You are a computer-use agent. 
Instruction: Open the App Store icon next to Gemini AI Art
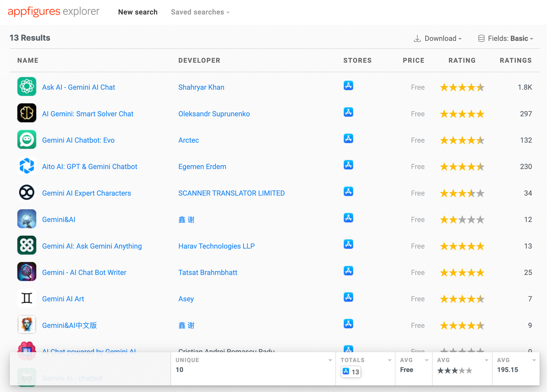tap(348, 297)
